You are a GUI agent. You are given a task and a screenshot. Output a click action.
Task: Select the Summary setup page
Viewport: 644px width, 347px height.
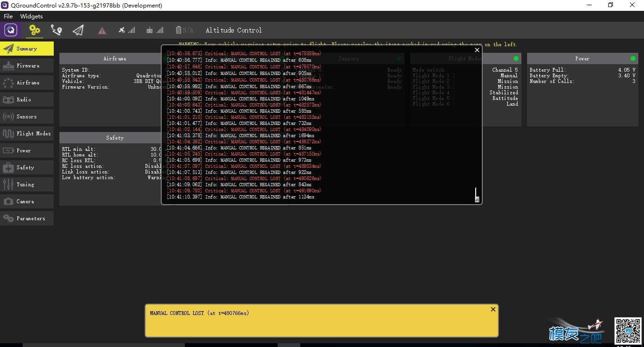[x=27, y=49]
